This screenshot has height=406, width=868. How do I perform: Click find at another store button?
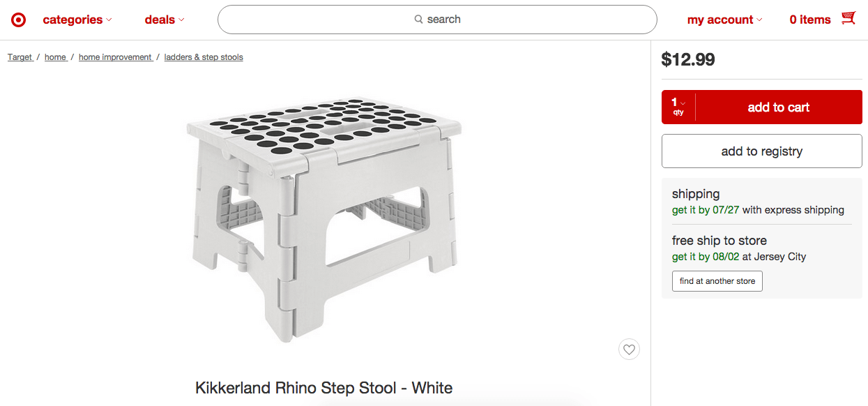717,281
